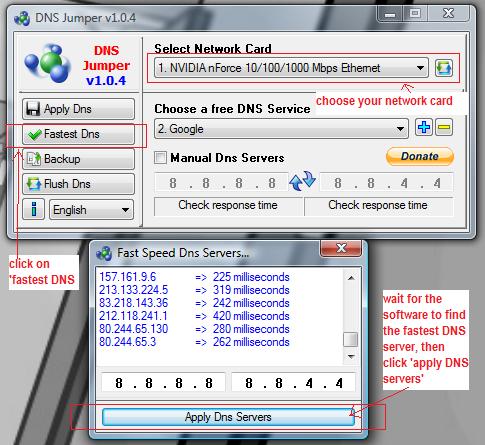Select the 213.133.224.5 server row
Image resolution: width=485 pixels, height=445 pixels.
coord(194,290)
